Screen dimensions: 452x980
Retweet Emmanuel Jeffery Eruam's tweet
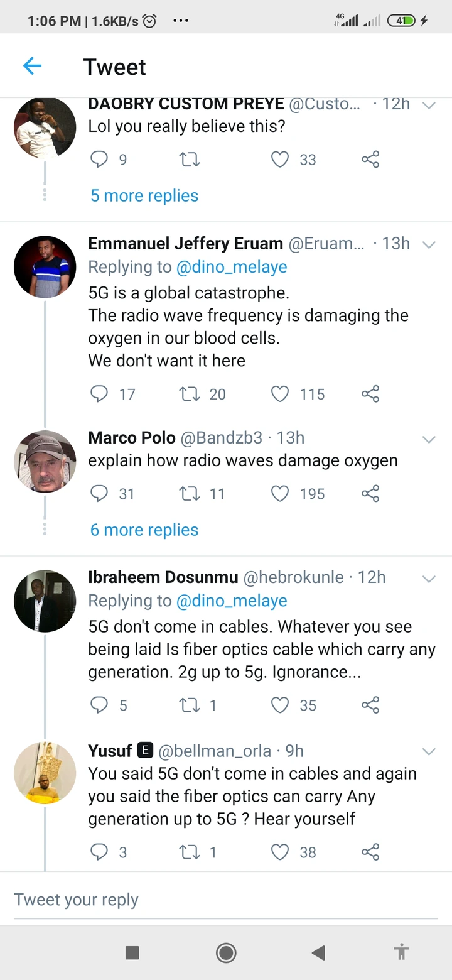pos(188,394)
